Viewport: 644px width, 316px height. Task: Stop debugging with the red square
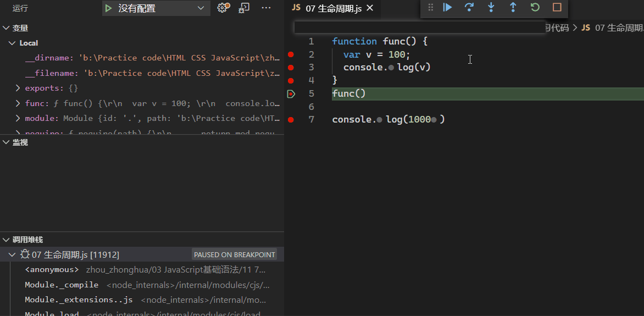coord(557,8)
